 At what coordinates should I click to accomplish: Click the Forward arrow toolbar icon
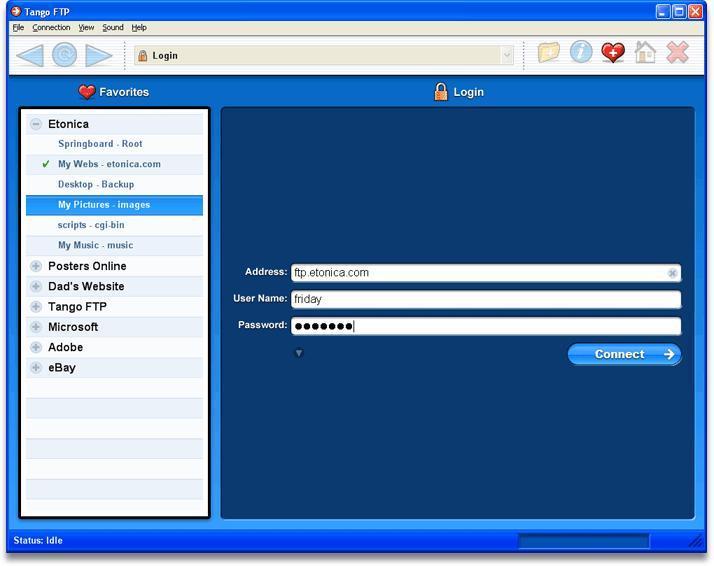99,55
